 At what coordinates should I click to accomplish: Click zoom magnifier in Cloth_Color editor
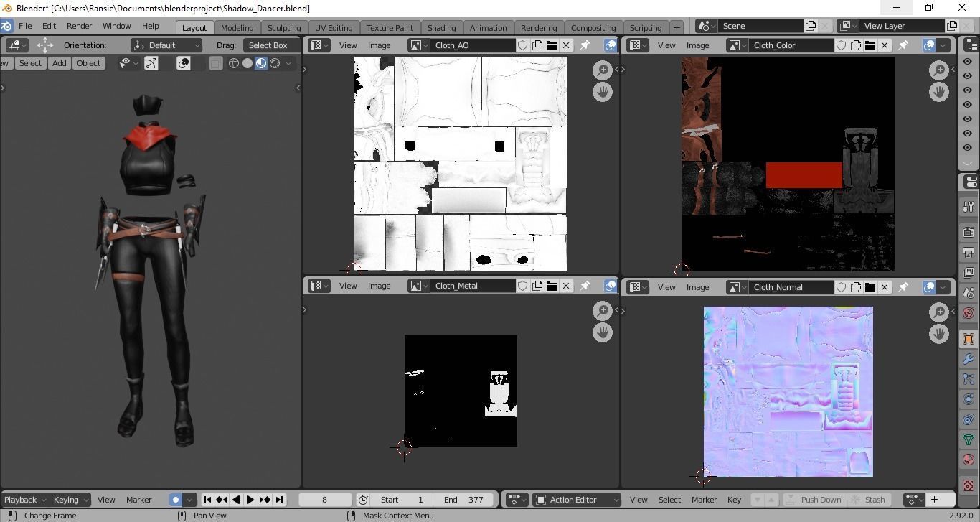tap(939, 70)
